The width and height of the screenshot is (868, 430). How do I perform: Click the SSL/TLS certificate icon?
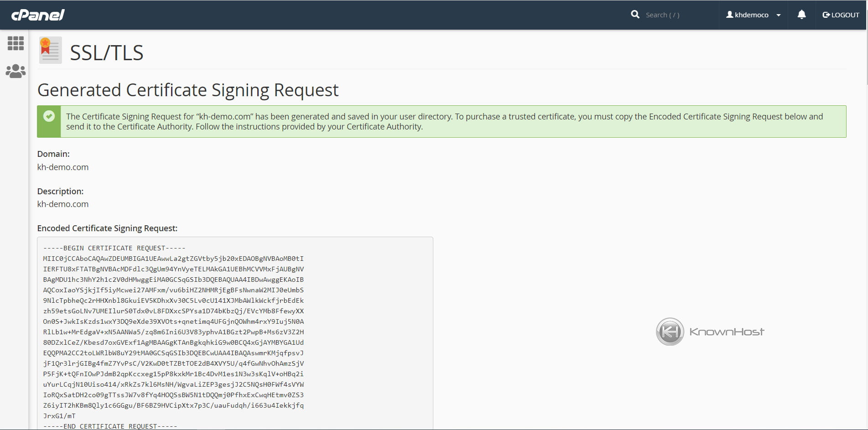pos(50,50)
